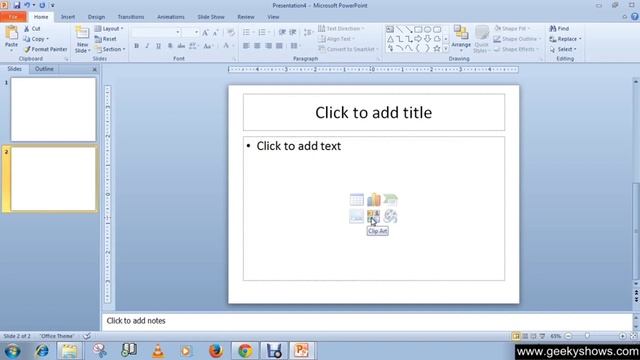Align text to the right
640x360 pixels.
[268, 46]
